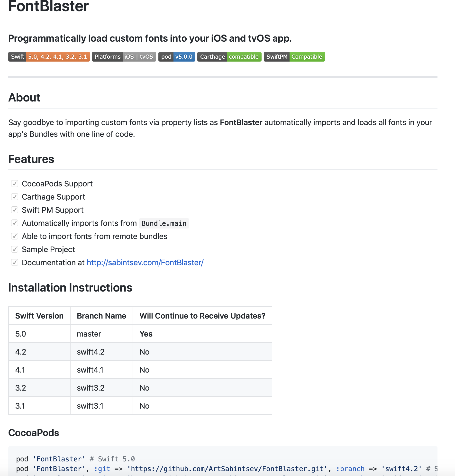
Task: Toggle the Automatically imports fonts checkbox
Action: [15, 223]
